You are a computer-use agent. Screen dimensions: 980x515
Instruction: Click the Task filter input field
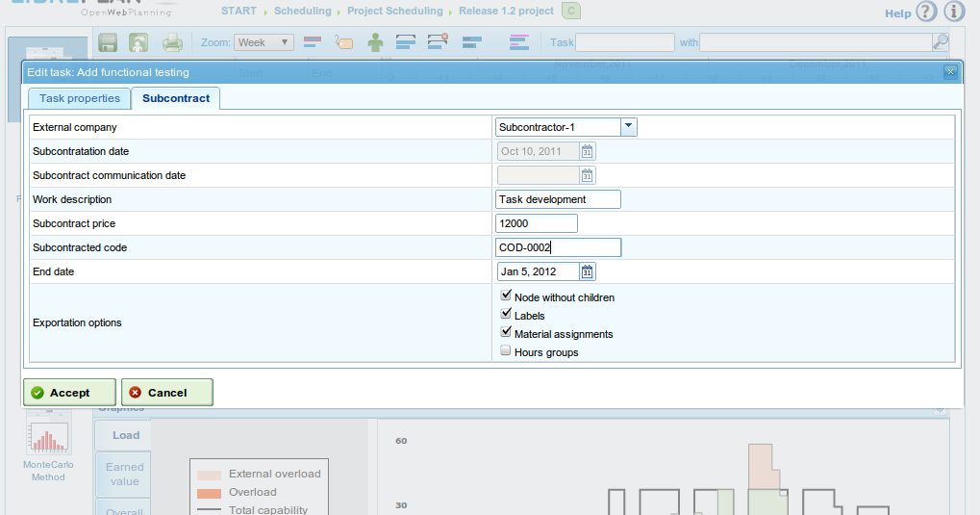625,42
